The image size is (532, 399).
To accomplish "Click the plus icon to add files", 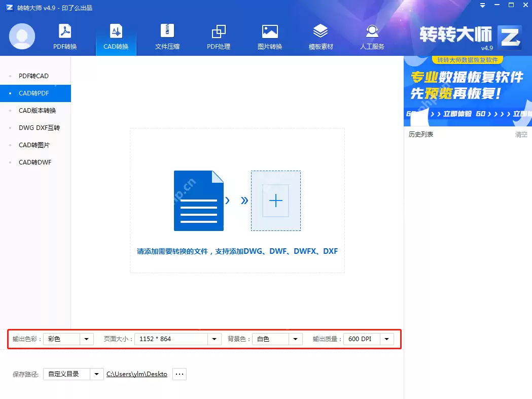I will tap(275, 200).
